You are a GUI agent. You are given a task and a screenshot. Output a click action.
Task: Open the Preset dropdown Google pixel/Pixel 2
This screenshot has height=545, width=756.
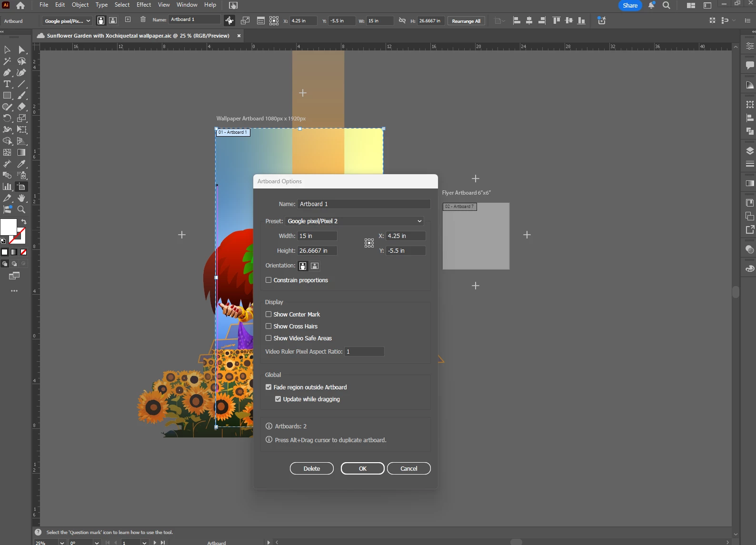coord(355,221)
